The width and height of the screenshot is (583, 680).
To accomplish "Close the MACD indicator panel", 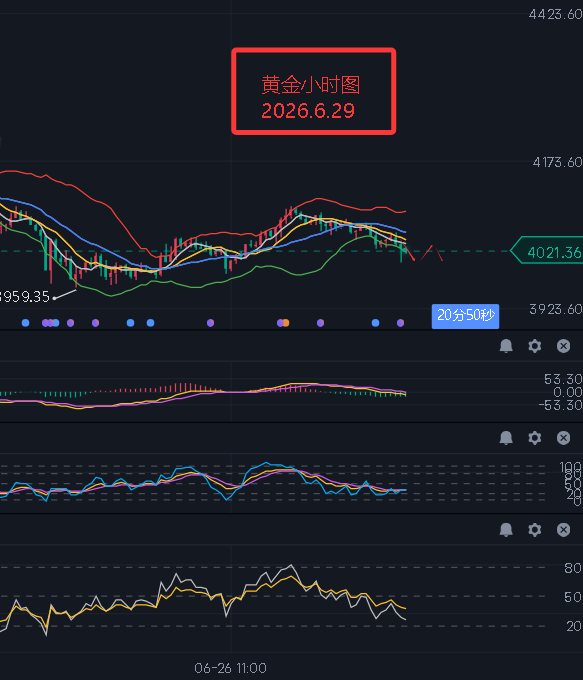I will pos(563,346).
